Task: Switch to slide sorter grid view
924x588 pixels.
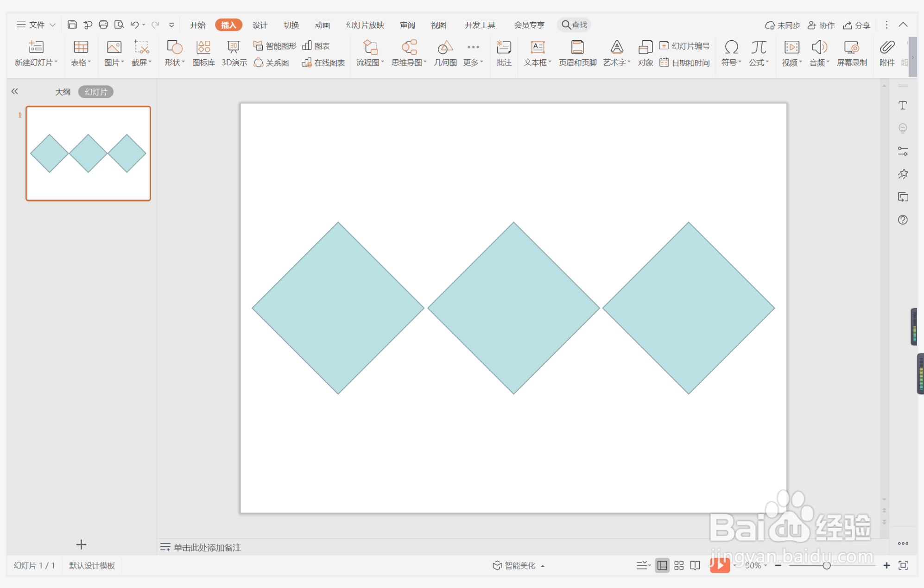Action: 679,565
